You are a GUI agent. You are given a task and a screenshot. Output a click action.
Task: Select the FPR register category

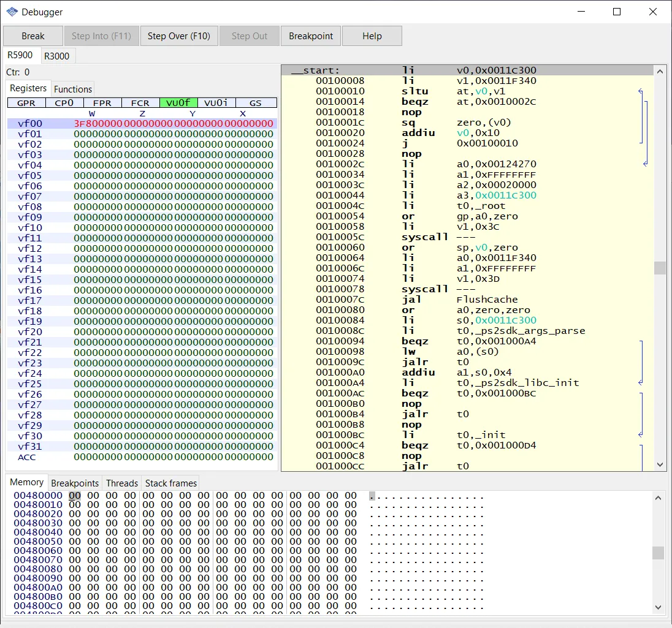(102, 103)
